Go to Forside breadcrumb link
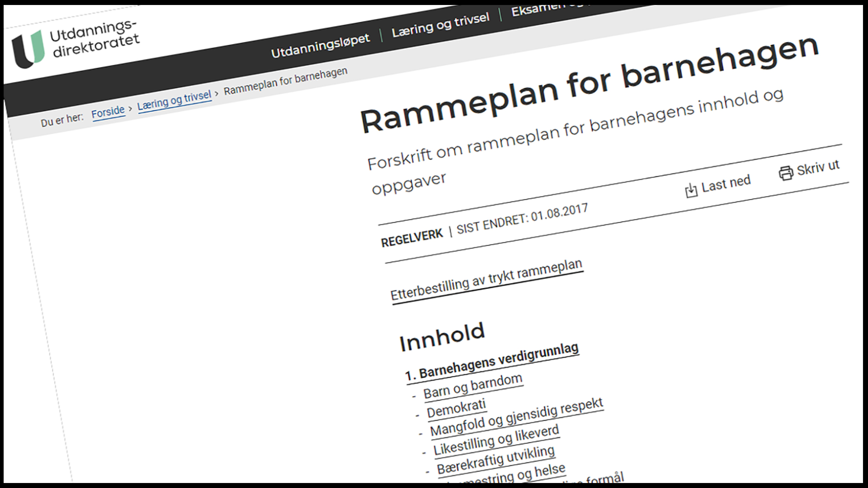 tap(108, 112)
